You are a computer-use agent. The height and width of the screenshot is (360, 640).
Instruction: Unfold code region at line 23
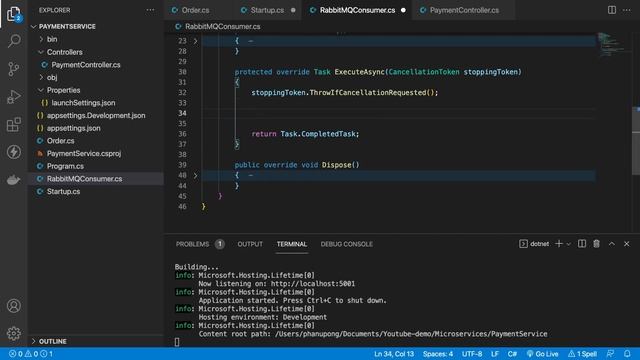pyautogui.click(x=196, y=41)
